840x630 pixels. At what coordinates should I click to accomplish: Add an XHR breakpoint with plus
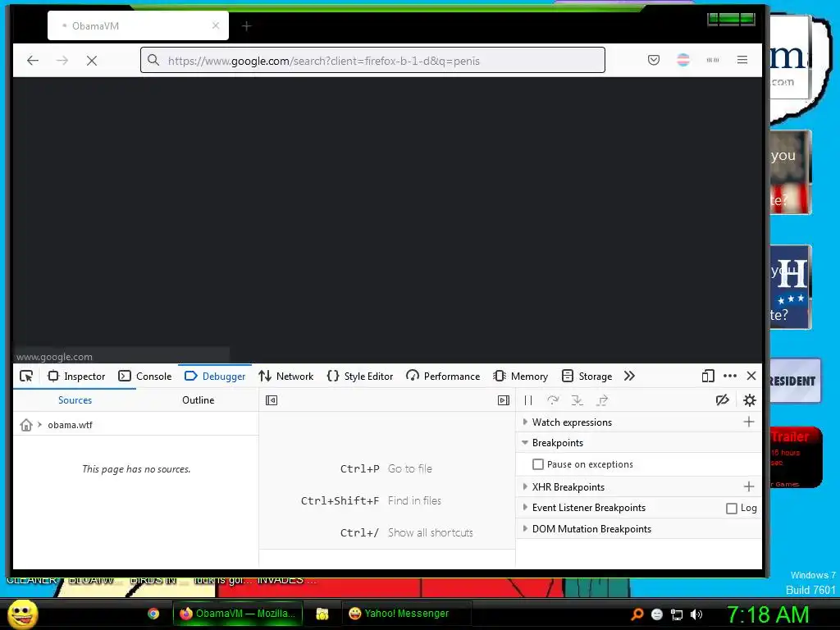[x=749, y=486]
